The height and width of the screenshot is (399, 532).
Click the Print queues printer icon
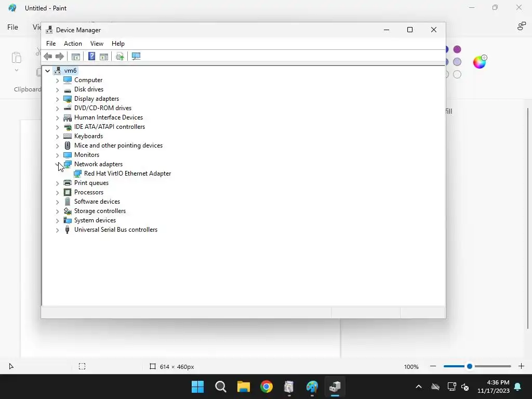click(x=68, y=183)
